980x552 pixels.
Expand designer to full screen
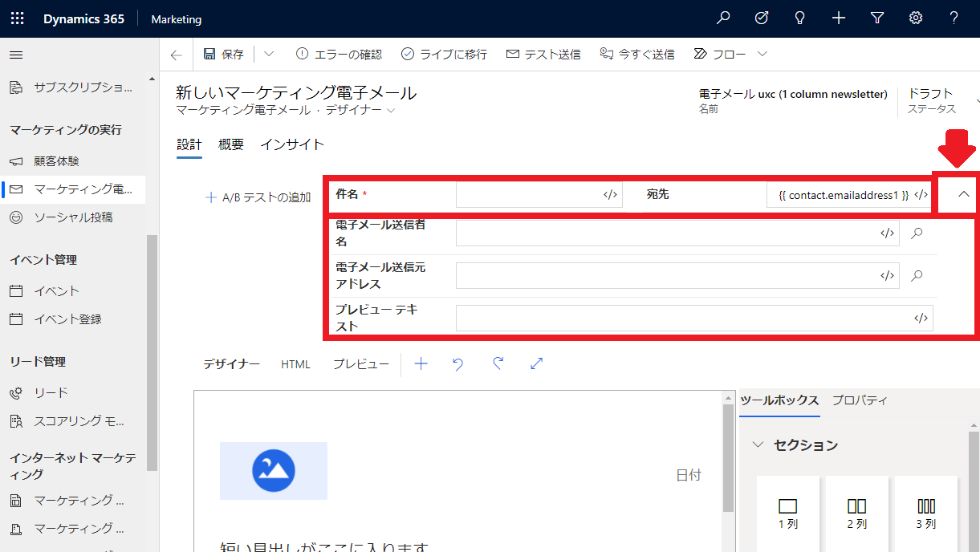click(537, 364)
